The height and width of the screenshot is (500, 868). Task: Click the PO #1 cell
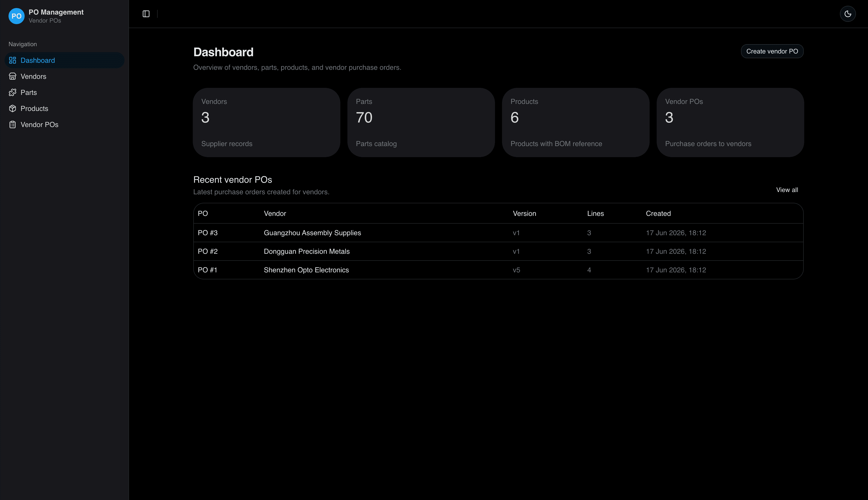pyautogui.click(x=207, y=270)
